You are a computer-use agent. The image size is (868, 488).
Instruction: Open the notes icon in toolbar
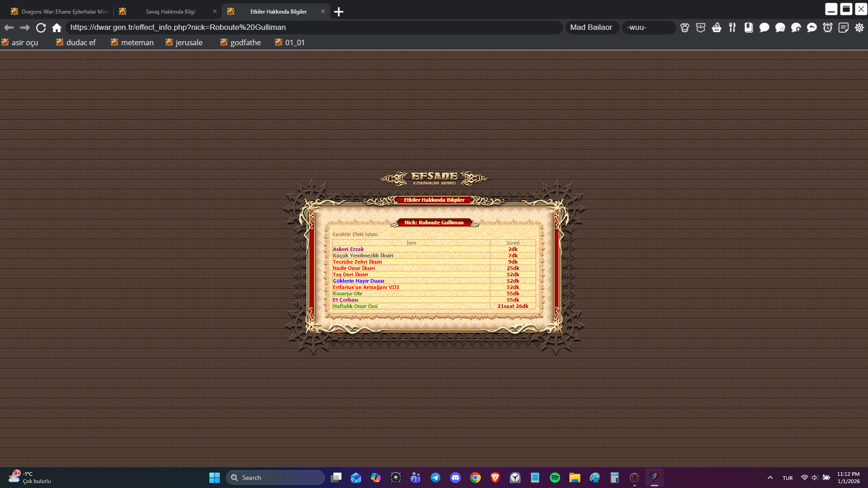(844, 28)
